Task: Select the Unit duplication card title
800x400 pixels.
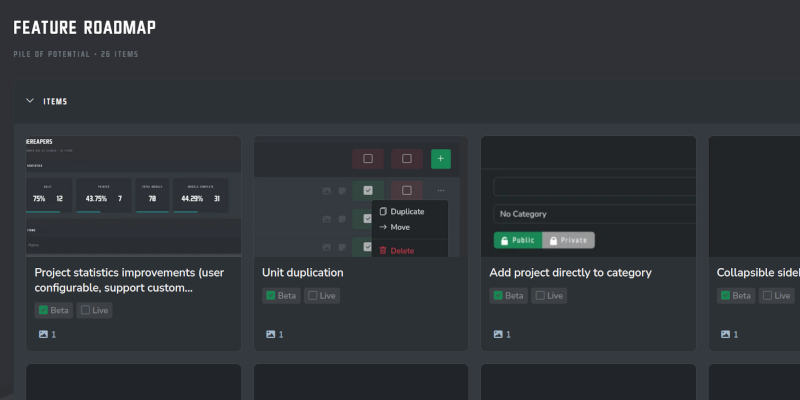Action: [x=303, y=273]
